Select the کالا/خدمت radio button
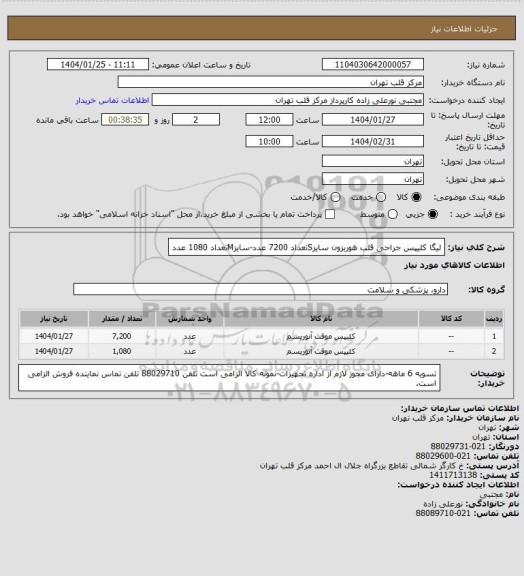This screenshot has width=524, height=576. (335, 197)
